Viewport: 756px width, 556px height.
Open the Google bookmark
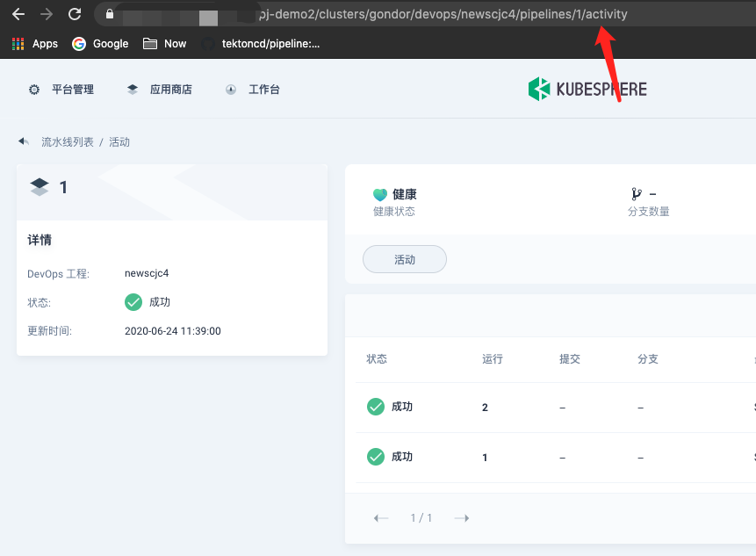coord(100,44)
